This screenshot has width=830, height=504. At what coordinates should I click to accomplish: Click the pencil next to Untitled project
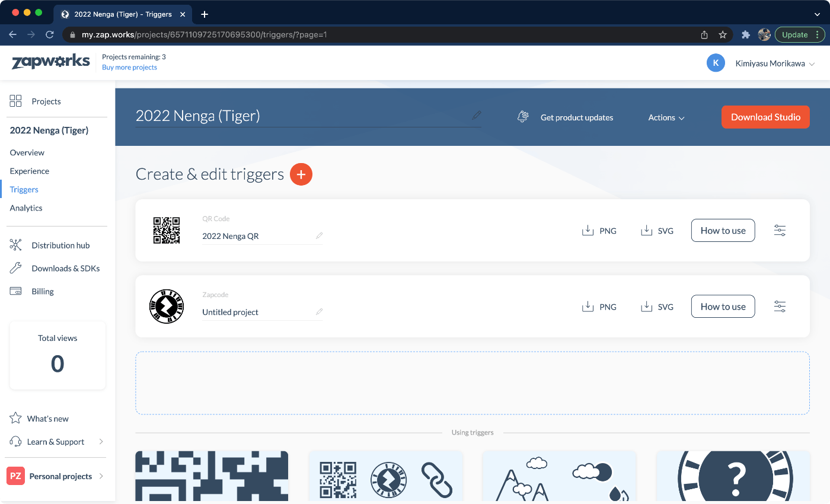tap(319, 312)
